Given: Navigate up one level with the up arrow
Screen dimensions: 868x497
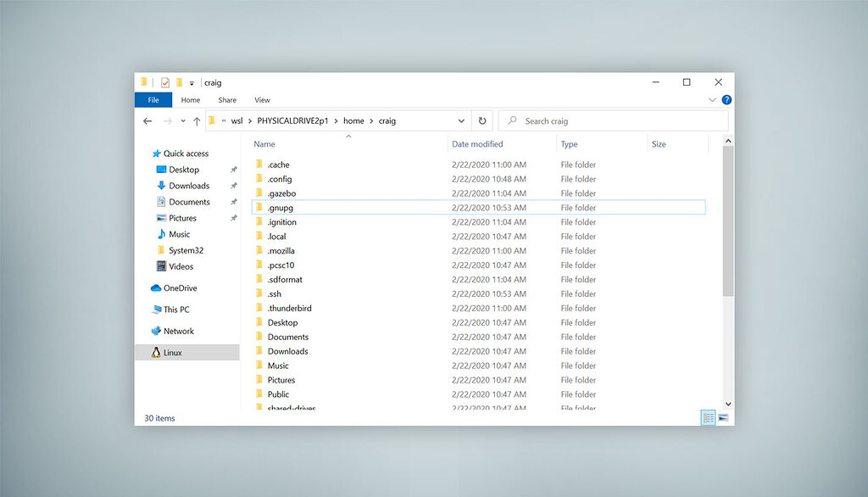Looking at the screenshot, I should pos(198,120).
